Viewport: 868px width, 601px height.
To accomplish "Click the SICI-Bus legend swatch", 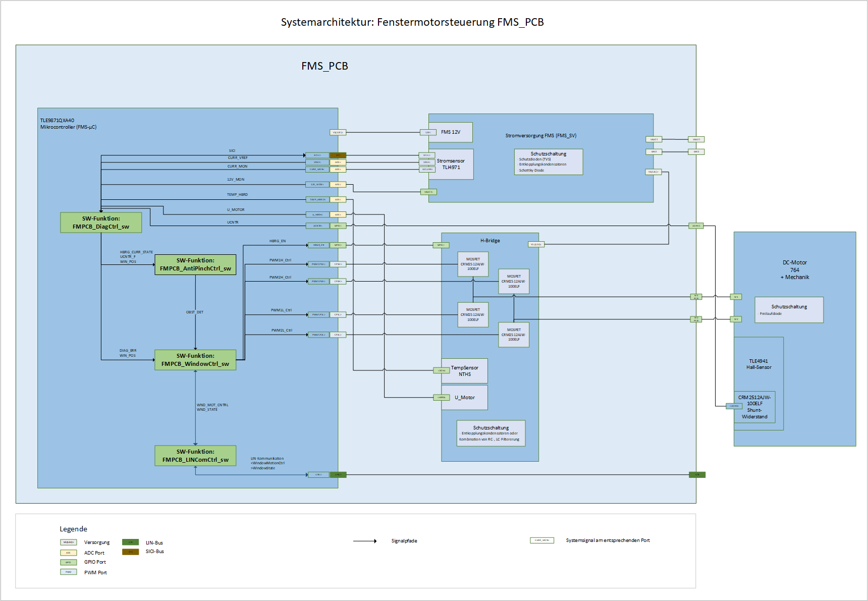I will (130, 552).
